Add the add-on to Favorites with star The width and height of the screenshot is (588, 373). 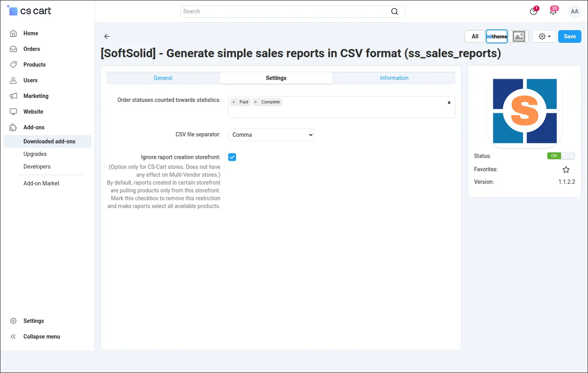[566, 170]
